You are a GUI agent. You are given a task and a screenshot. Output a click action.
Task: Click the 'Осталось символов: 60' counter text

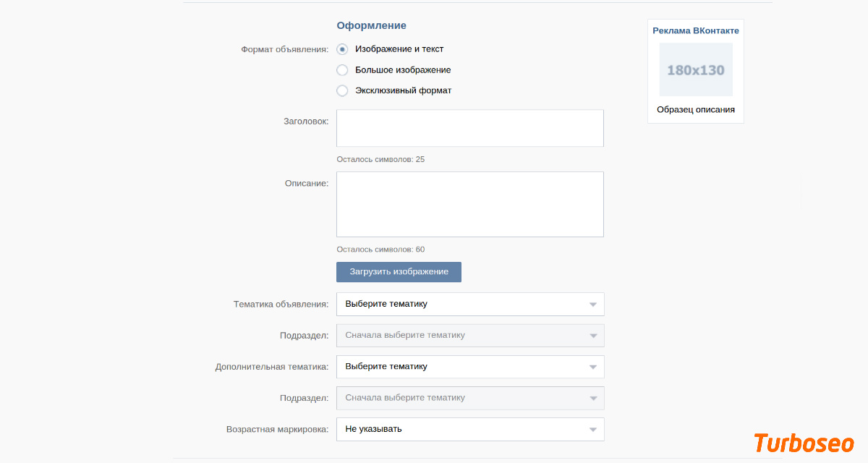(x=380, y=250)
